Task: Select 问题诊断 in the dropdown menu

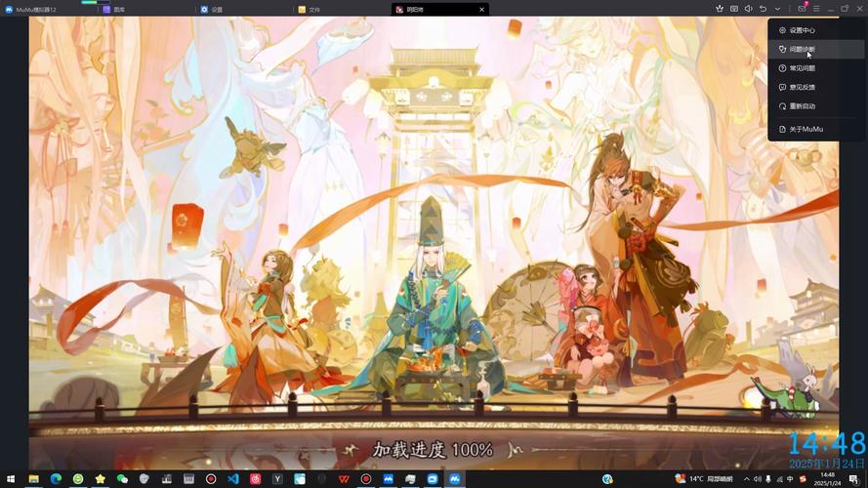Action: [x=802, y=49]
